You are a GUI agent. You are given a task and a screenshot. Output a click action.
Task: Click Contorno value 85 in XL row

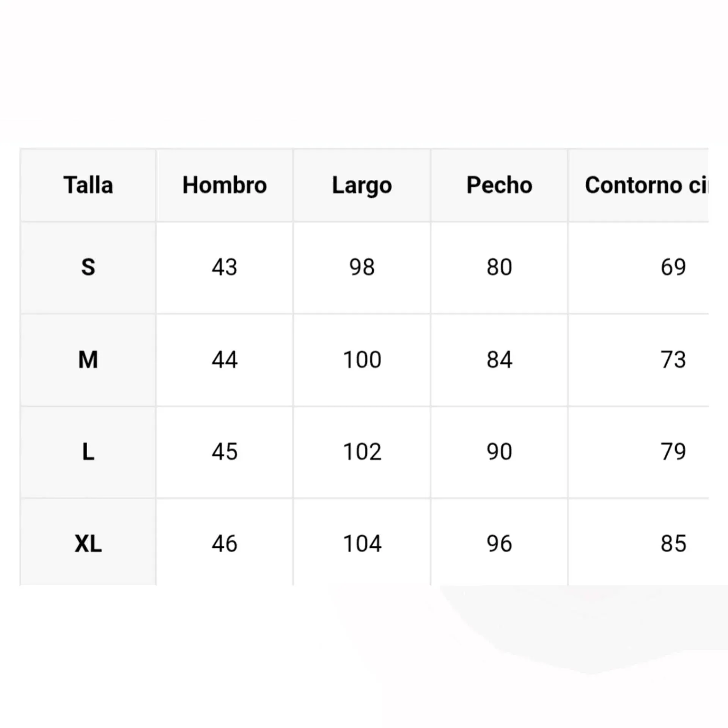coord(673,544)
